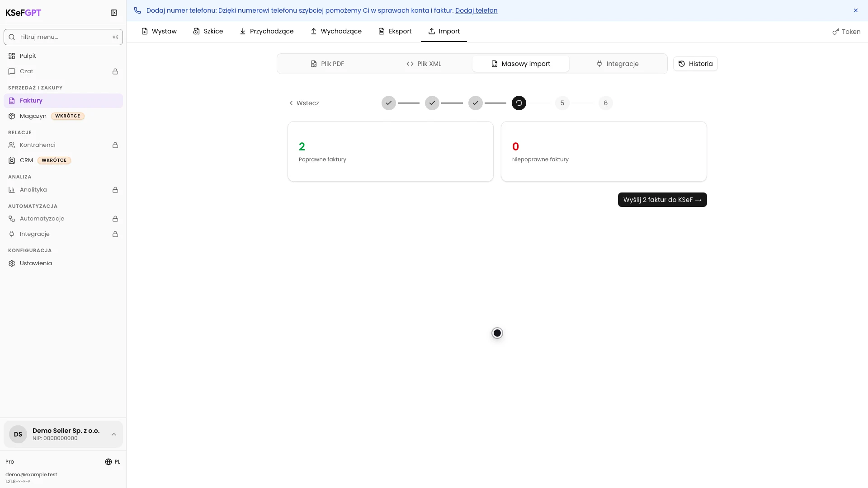Open Ustawienia settings gear
Screen dimensions: 868x488
12,263
